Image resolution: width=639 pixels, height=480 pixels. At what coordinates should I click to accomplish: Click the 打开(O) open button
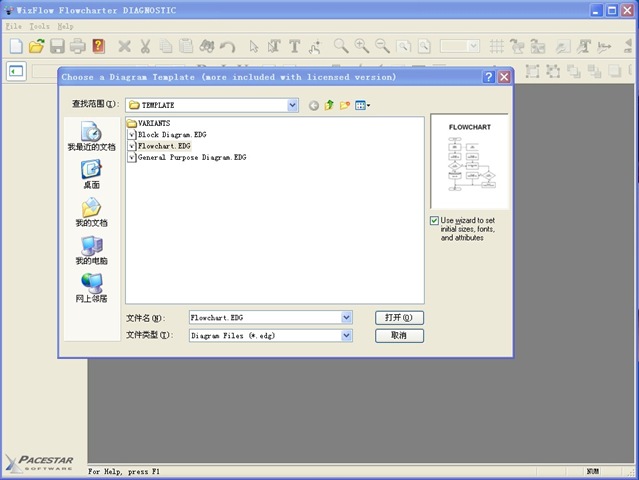tap(399, 317)
